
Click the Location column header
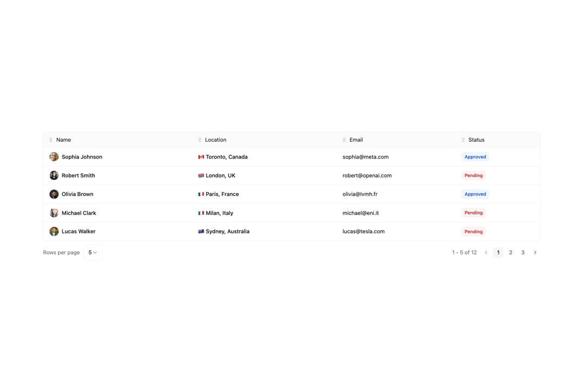pos(216,140)
